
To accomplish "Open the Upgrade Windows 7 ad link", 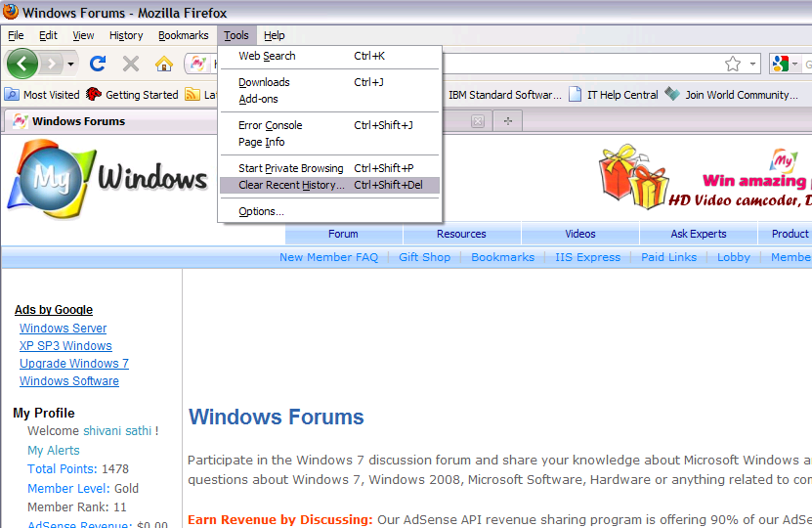I will tap(74, 364).
